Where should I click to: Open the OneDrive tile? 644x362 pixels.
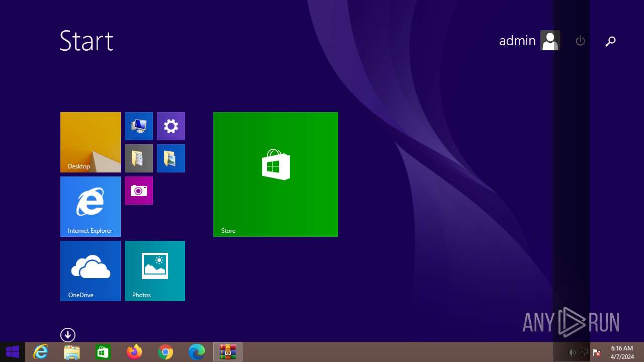[91, 271]
